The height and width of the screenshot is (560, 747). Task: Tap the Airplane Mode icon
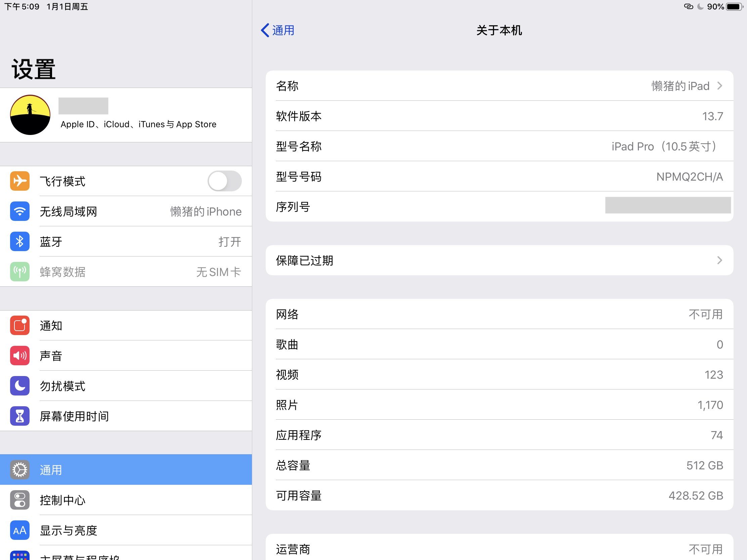19,181
